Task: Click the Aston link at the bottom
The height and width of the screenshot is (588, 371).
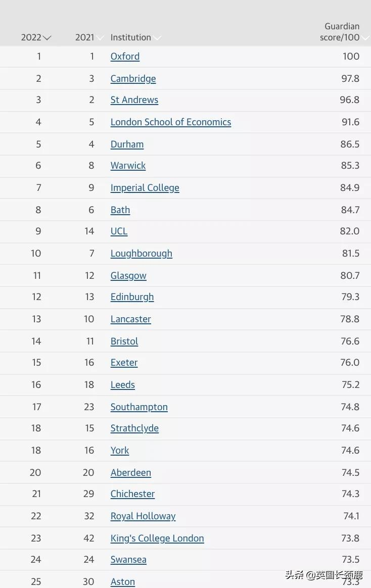Action: tap(122, 581)
